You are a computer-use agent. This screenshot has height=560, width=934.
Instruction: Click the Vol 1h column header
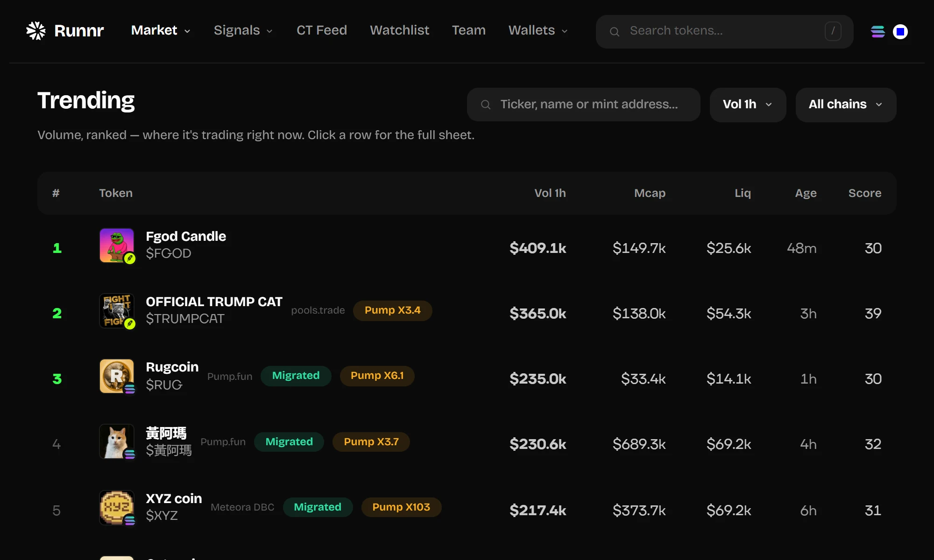pyautogui.click(x=550, y=193)
